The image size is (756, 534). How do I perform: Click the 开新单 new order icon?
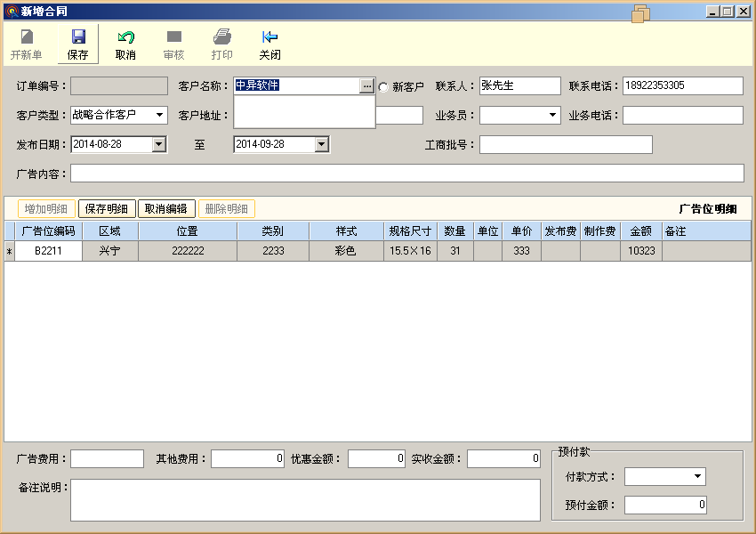(x=27, y=37)
